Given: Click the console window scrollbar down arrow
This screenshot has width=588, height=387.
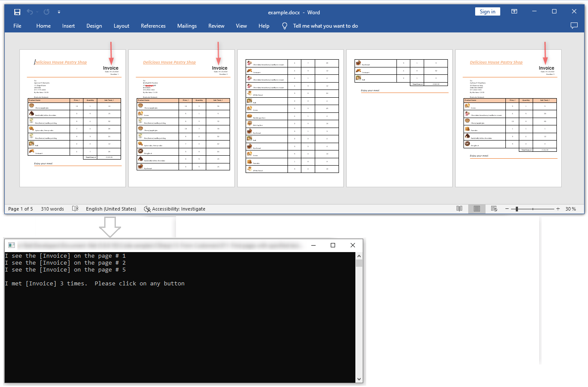Looking at the screenshot, I should tap(359, 379).
